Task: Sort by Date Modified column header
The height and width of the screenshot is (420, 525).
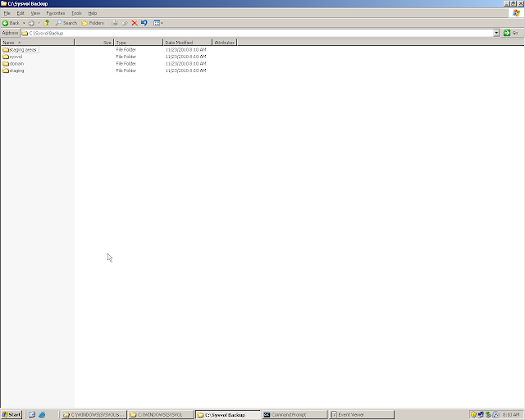Action: pos(188,43)
